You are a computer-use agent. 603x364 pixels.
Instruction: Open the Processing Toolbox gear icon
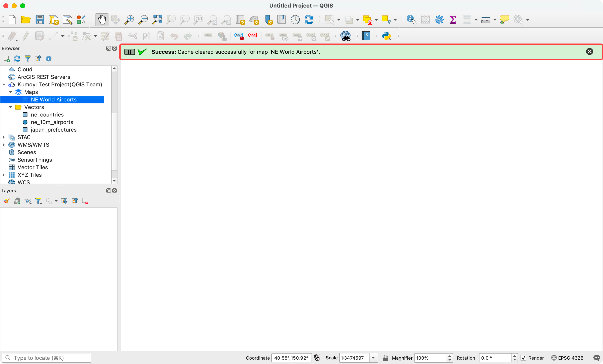tap(439, 19)
